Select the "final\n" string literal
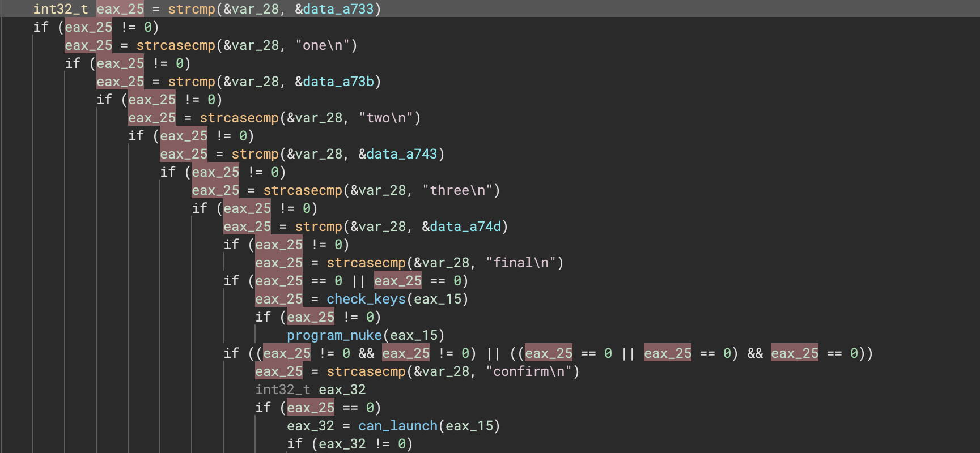Viewport: 980px width, 453px height. coord(521,263)
